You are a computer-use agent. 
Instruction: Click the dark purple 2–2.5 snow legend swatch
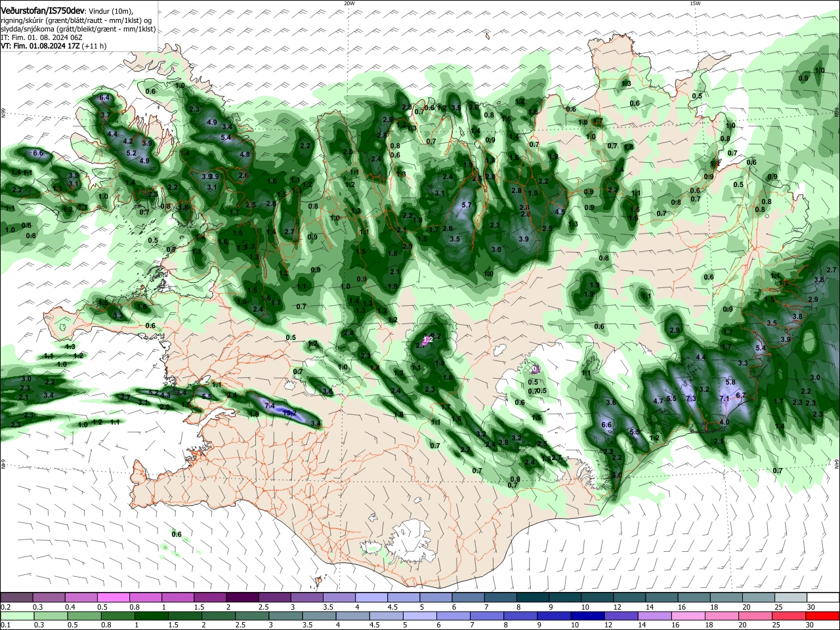[x=242, y=598]
